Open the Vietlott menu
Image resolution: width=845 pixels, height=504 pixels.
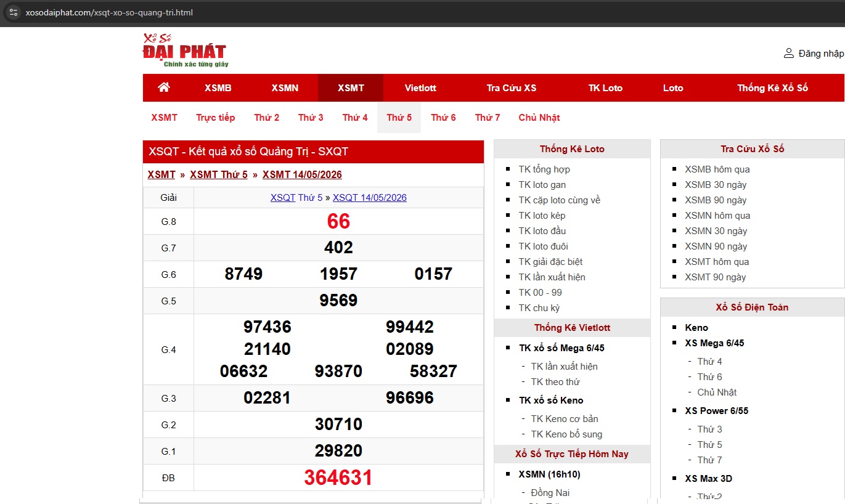pos(420,88)
